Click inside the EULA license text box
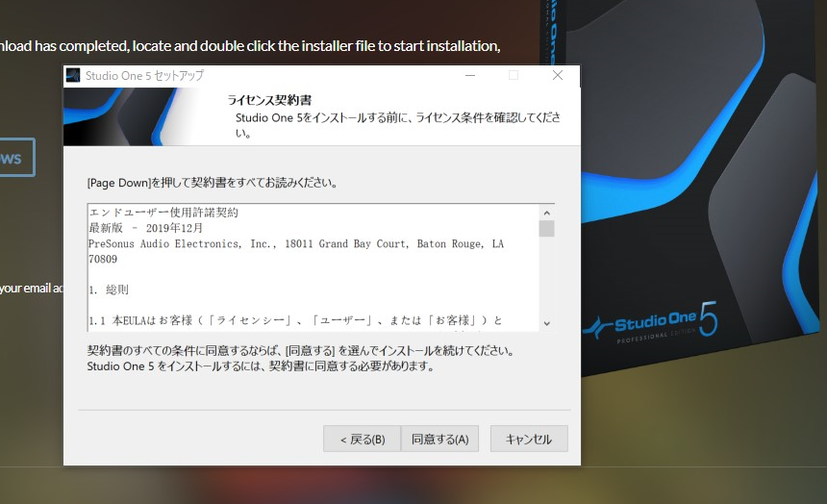827x504 pixels. click(x=313, y=267)
